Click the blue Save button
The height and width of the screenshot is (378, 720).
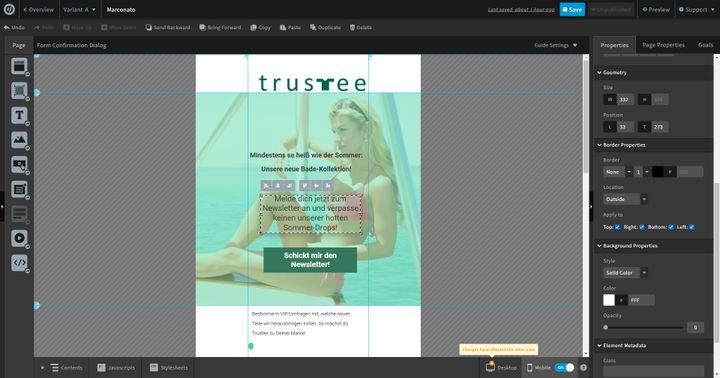coord(572,9)
